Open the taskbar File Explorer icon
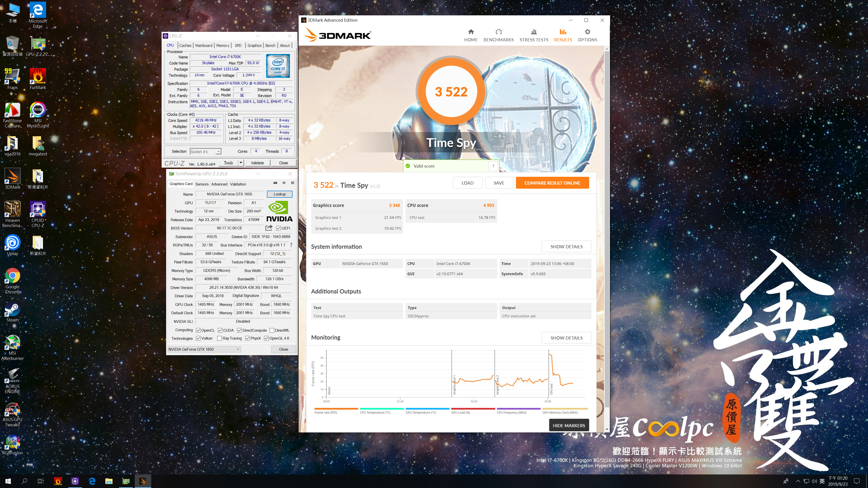This screenshot has width=868, height=488. (x=108, y=481)
